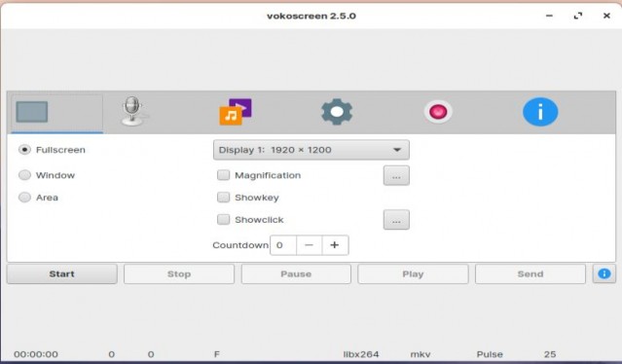Click the small blue info button beside Send

click(x=604, y=273)
